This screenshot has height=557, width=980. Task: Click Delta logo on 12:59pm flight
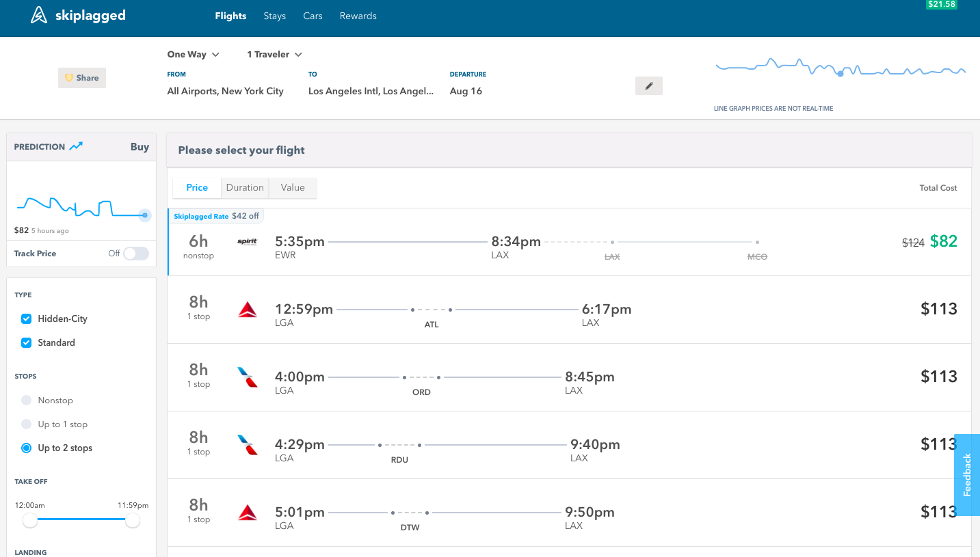point(248,310)
